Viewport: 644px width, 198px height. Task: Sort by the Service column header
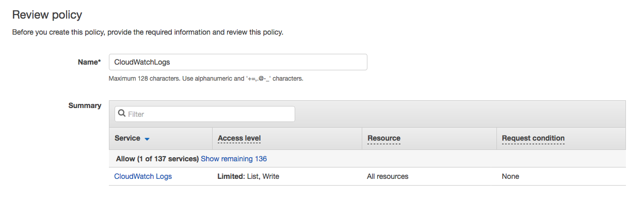(127, 138)
